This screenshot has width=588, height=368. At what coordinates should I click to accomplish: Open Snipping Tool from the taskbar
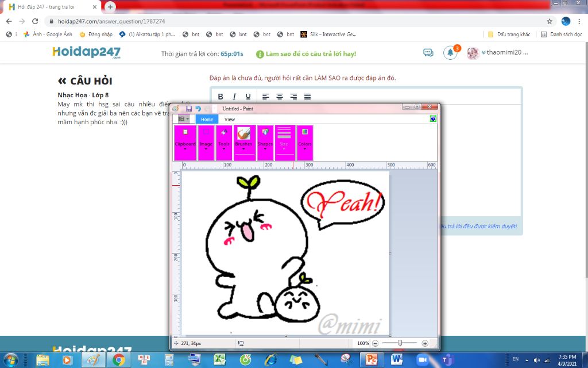pos(346,359)
